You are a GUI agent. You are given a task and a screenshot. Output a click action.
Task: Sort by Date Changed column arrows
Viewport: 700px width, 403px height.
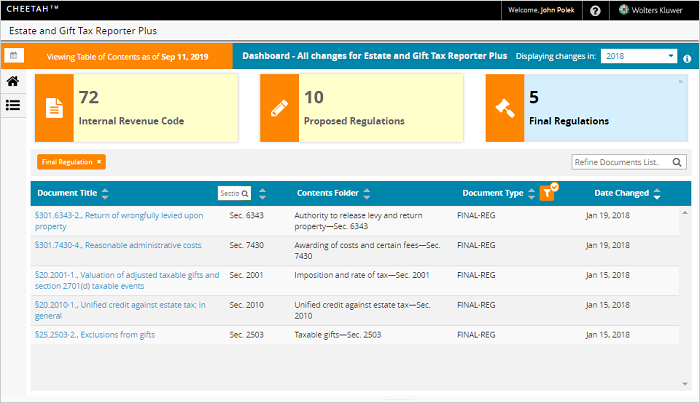pyautogui.click(x=658, y=193)
